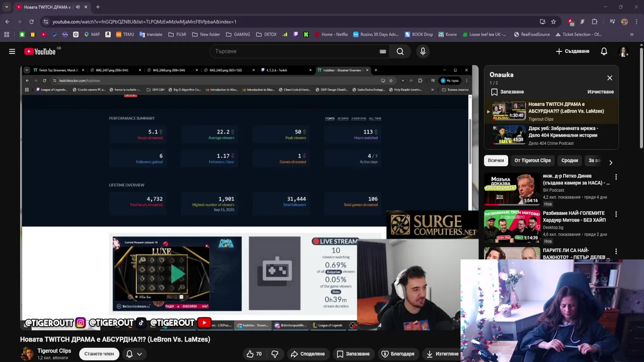Click the YouTube home logo
This screenshot has width=644, height=362.
[40, 51]
